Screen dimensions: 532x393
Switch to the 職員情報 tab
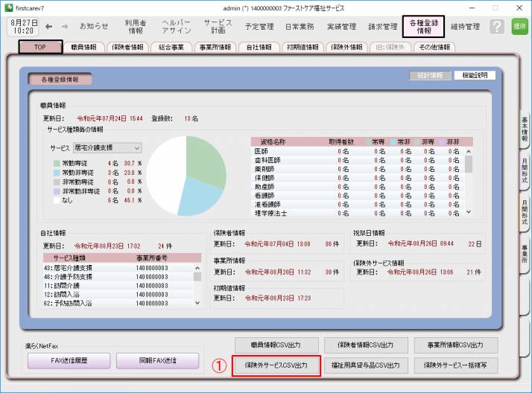click(83, 47)
